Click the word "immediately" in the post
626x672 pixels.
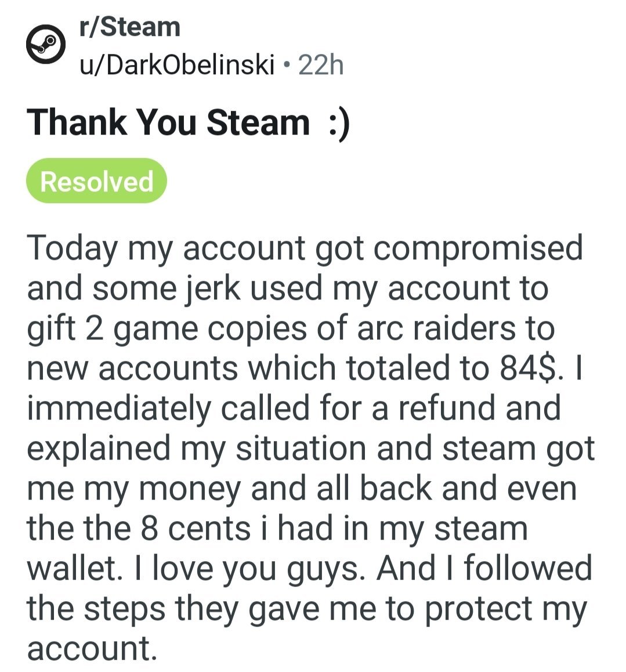click(118, 408)
